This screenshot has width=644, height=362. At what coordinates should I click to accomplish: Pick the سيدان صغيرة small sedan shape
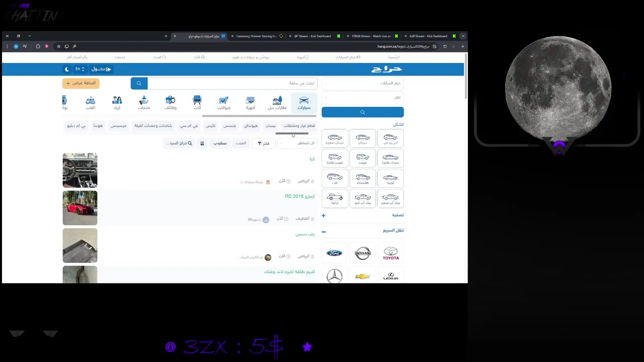point(335,138)
